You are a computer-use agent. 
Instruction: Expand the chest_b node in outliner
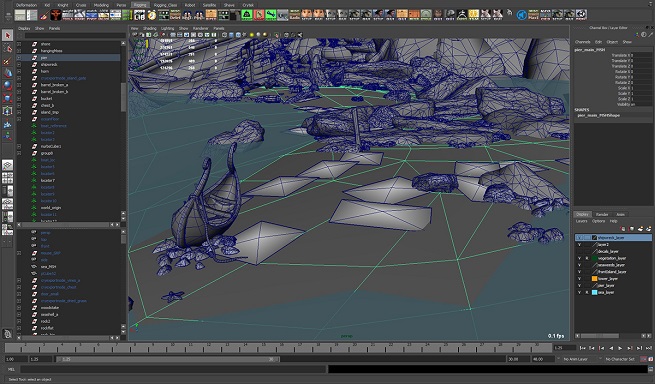pos(19,105)
